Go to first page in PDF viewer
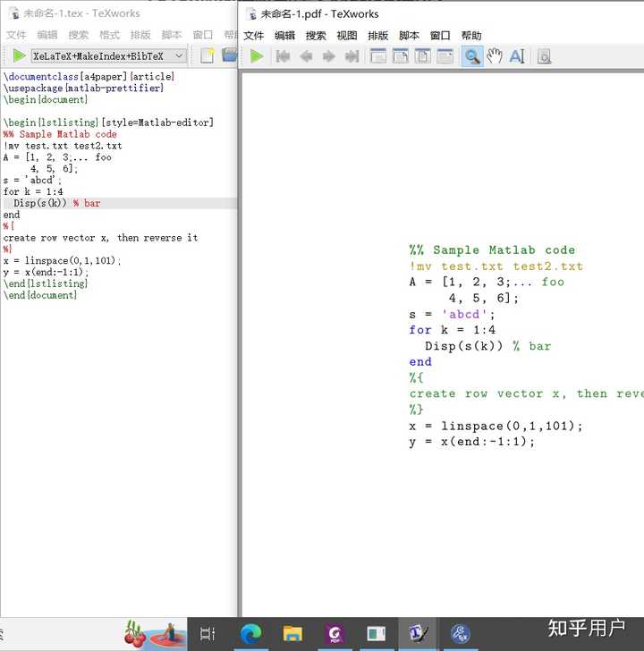The width and height of the screenshot is (644, 651). [283, 56]
